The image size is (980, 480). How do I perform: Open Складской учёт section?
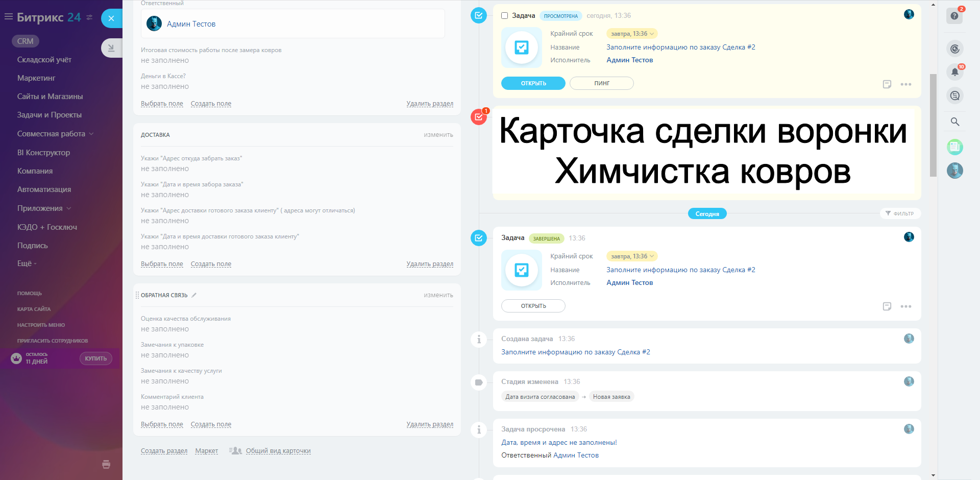click(x=44, y=60)
